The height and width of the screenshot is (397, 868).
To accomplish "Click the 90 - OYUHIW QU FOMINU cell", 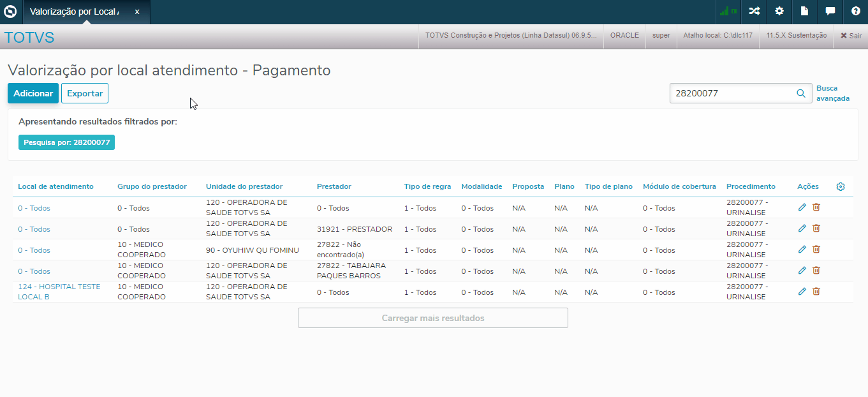I will pos(253,250).
